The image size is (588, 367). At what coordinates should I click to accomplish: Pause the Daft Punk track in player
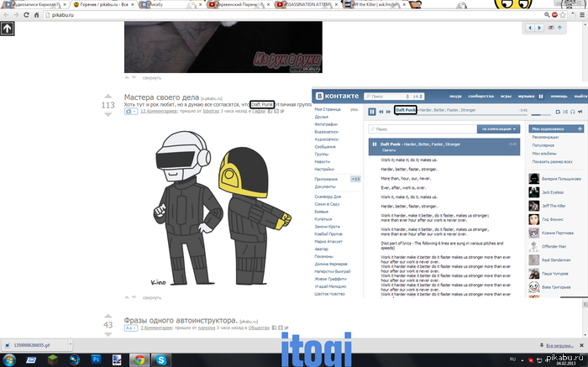(372, 111)
